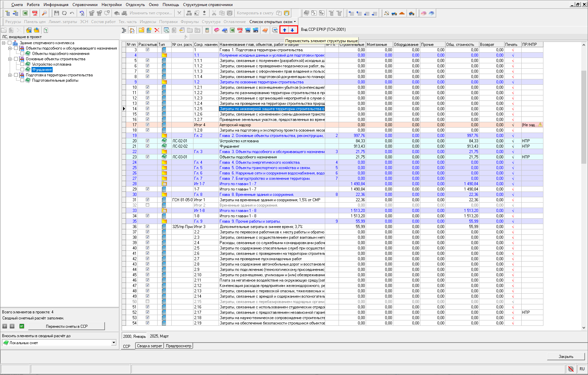Open the Справочники menu
The width and height of the screenshot is (588, 375).
pos(85,5)
